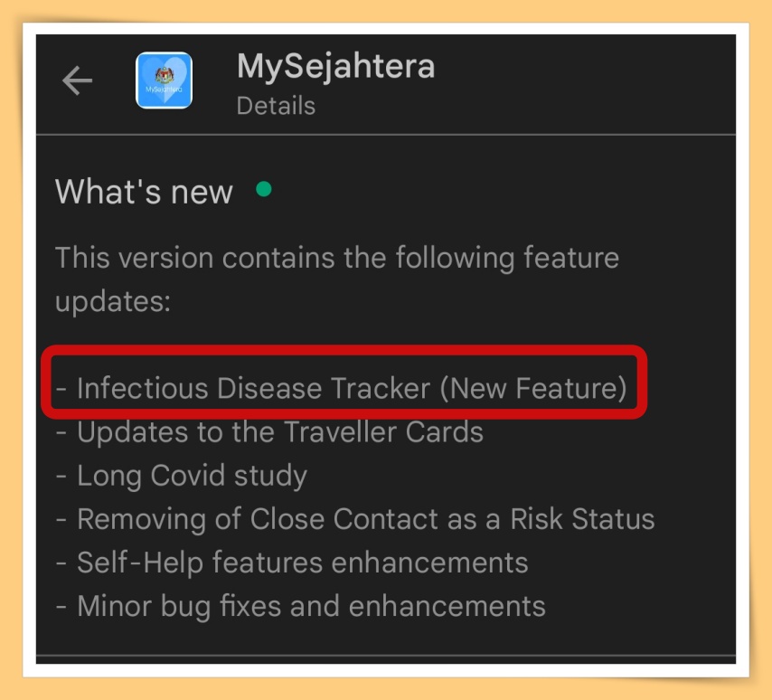Tap the Updates to the Traveller Cards line
This screenshot has height=700, width=772.
(x=269, y=432)
